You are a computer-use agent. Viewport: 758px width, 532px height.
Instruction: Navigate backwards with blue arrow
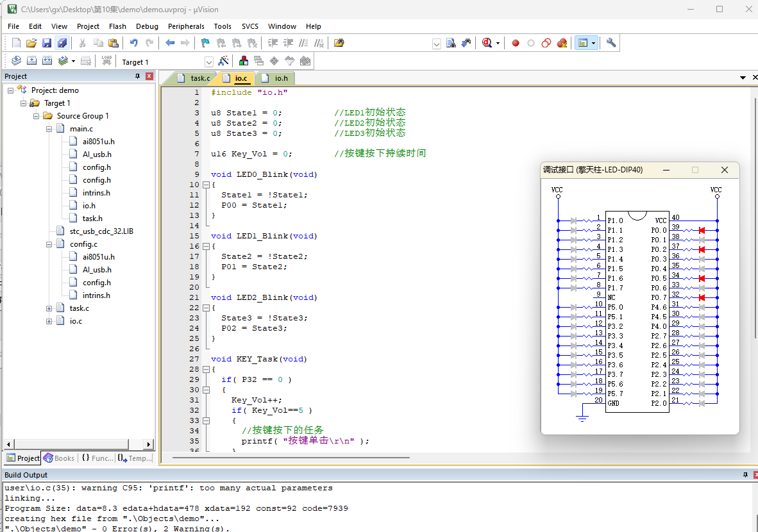point(170,43)
